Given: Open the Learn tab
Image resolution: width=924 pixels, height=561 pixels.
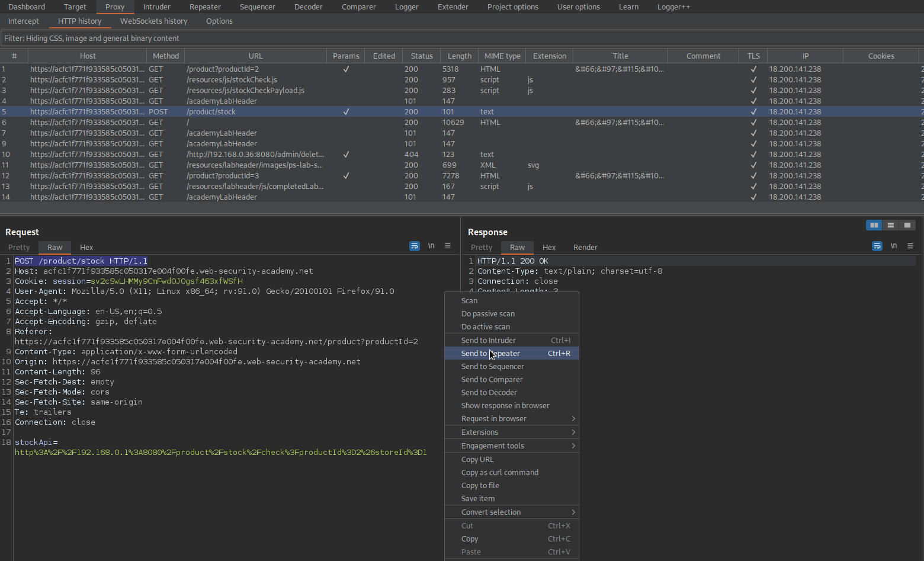Looking at the screenshot, I should (628, 7).
